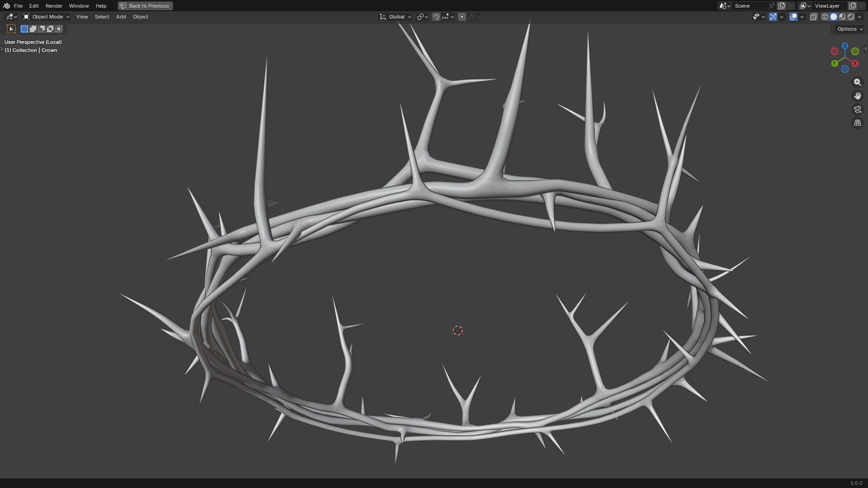868x488 pixels.
Task: Toggle the camera view icon
Action: point(857,109)
